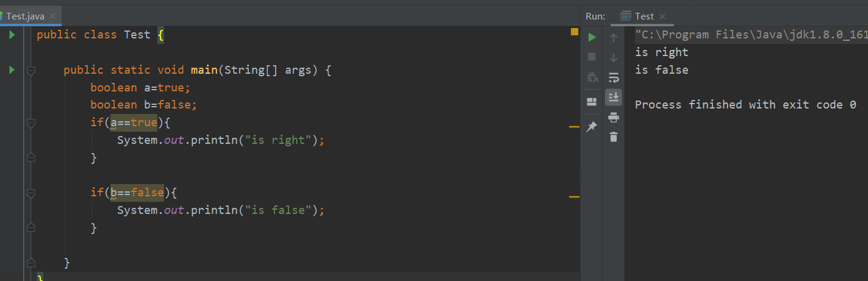868x281 pixels.
Task: Click the Print console output icon
Action: coord(614,117)
